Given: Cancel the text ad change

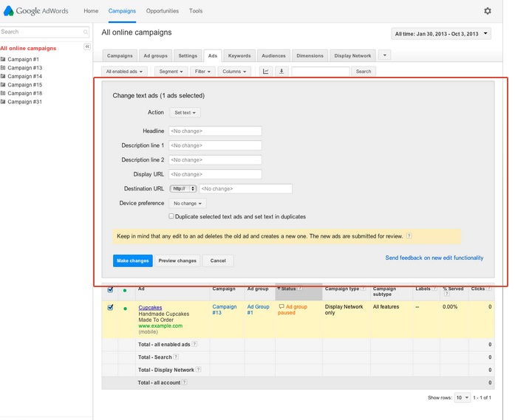Looking at the screenshot, I should [x=218, y=261].
